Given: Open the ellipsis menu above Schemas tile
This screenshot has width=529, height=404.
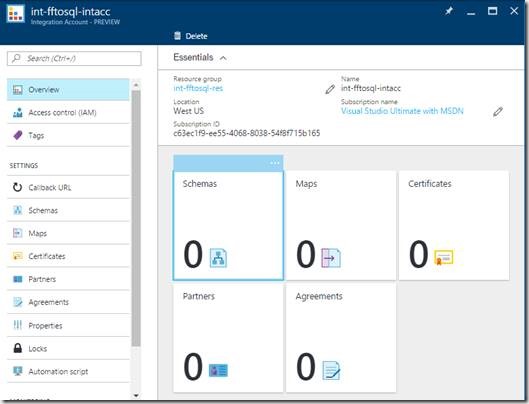Looking at the screenshot, I should [x=275, y=163].
